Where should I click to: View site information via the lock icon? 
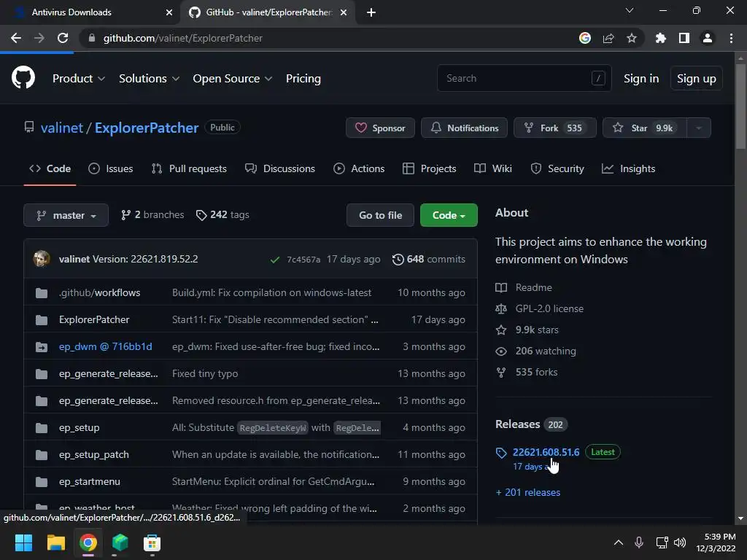pos(92,38)
